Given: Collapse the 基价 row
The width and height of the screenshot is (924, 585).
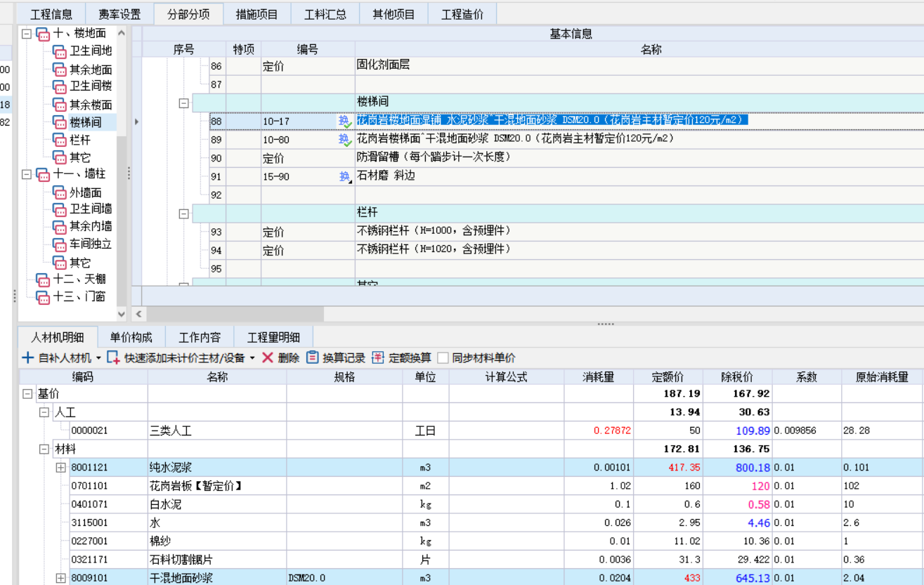Looking at the screenshot, I should pyautogui.click(x=28, y=394).
